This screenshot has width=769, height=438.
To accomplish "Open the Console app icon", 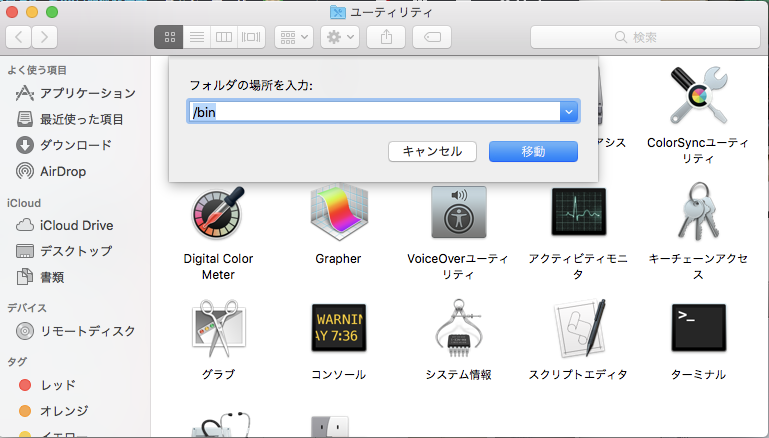I will pyautogui.click(x=338, y=327).
